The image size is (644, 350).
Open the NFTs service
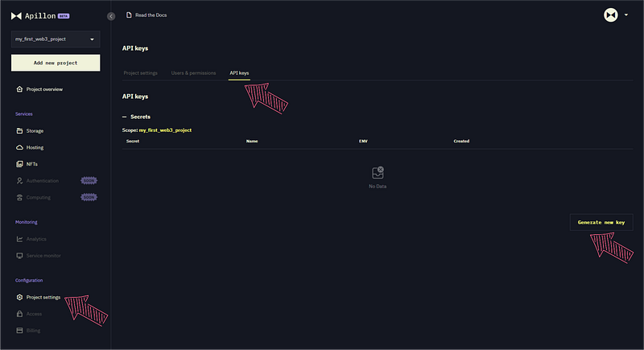click(x=31, y=164)
